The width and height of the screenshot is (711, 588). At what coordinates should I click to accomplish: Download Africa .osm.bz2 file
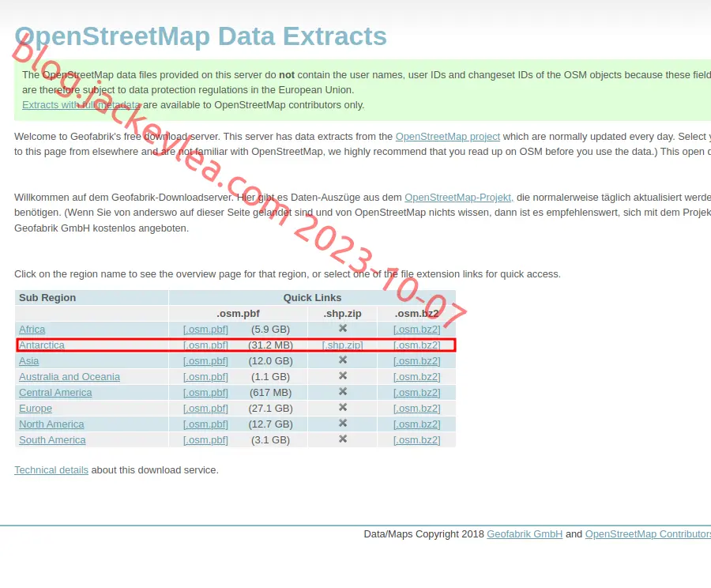[x=416, y=330]
